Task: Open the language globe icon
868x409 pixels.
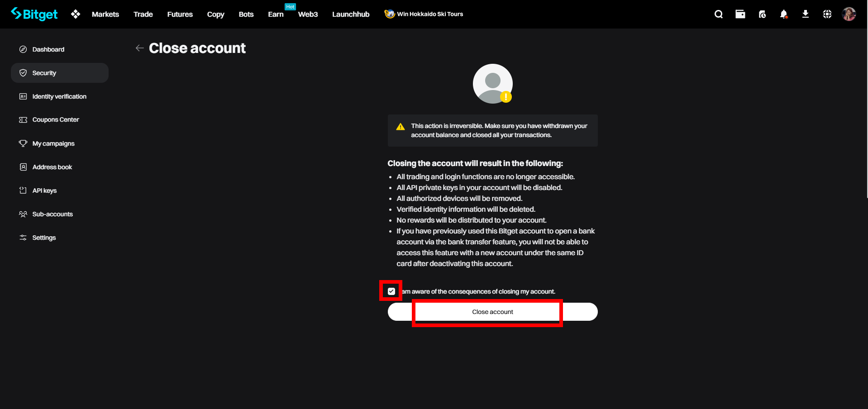Action: 827,14
